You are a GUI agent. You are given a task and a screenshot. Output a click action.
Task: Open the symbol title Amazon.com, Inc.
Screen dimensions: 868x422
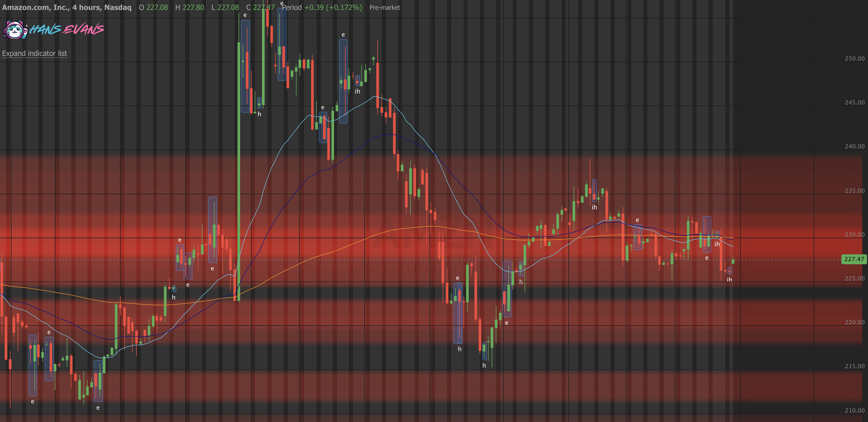35,7
